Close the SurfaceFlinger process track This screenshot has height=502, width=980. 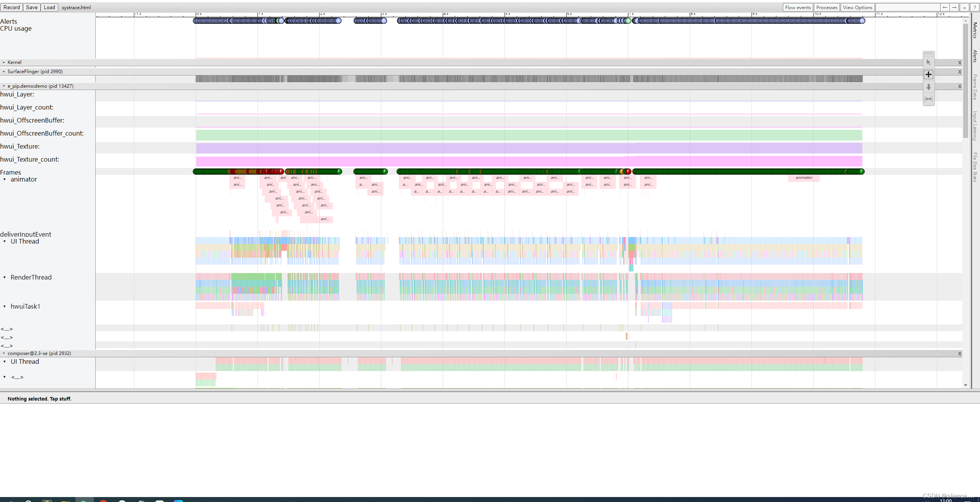pos(959,72)
